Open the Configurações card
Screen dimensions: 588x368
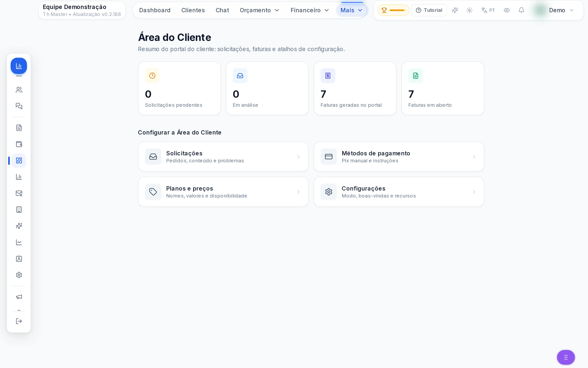click(x=399, y=192)
